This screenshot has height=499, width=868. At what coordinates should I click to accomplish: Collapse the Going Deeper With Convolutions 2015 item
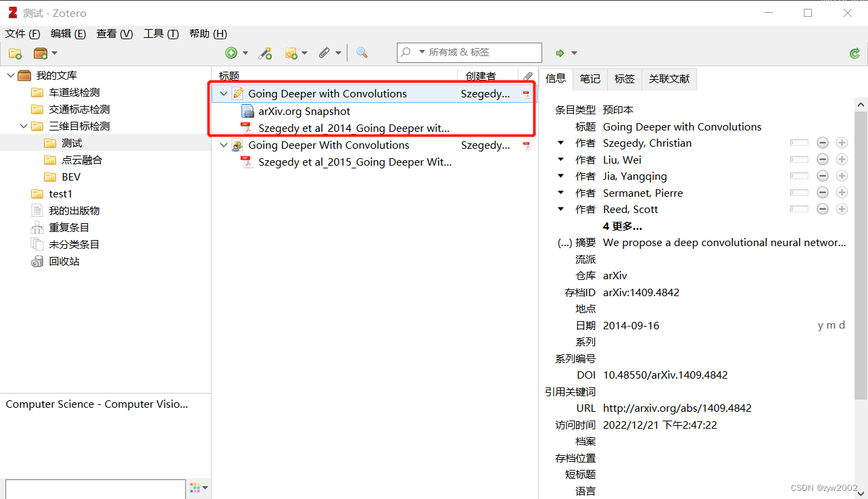pyautogui.click(x=224, y=145)
